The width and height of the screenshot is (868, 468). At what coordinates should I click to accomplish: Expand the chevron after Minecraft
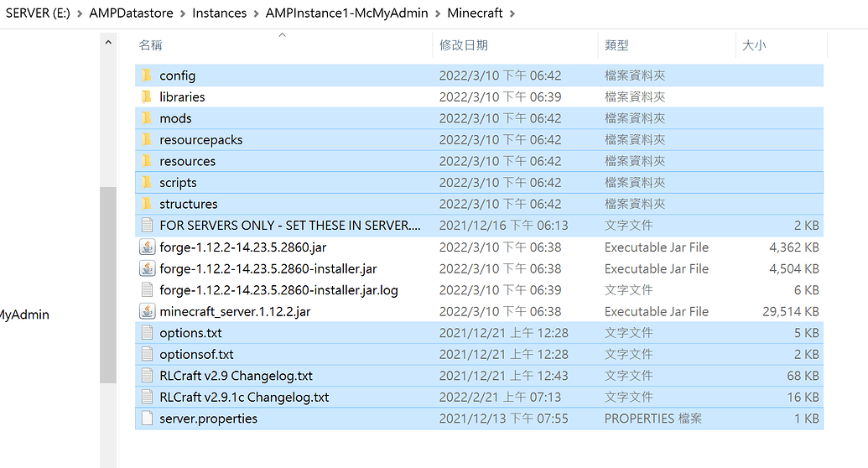[512, 13]
